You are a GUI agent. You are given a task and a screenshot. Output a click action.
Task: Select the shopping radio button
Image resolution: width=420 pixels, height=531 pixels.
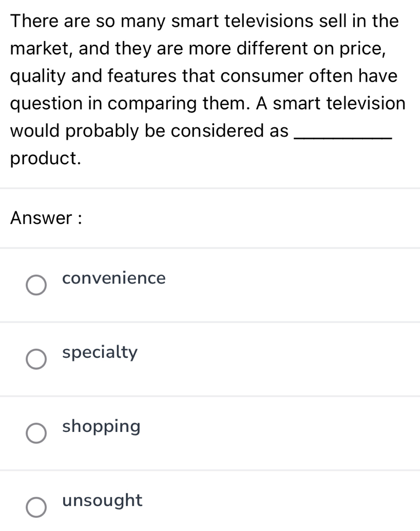(x=36, y=433)
